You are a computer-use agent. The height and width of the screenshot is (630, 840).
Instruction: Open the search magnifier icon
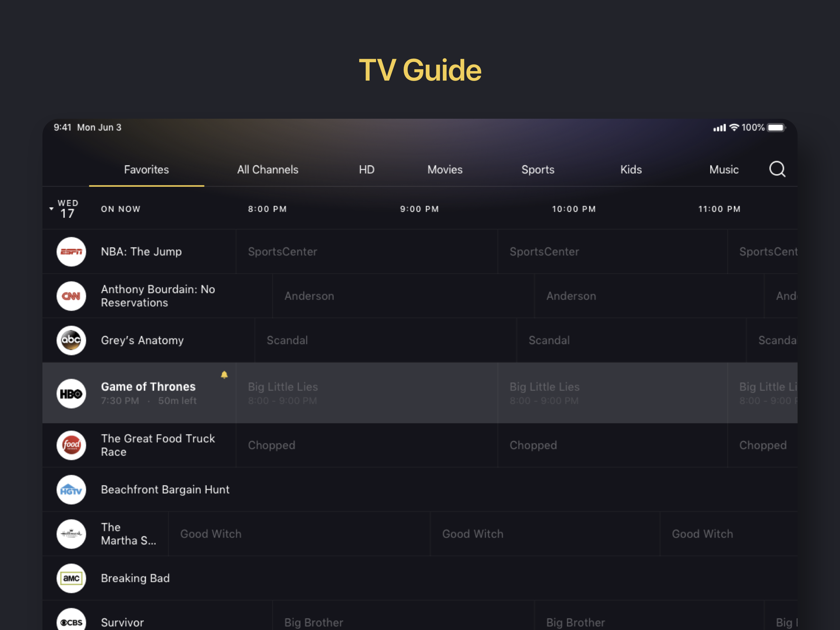tap(777, 169)
